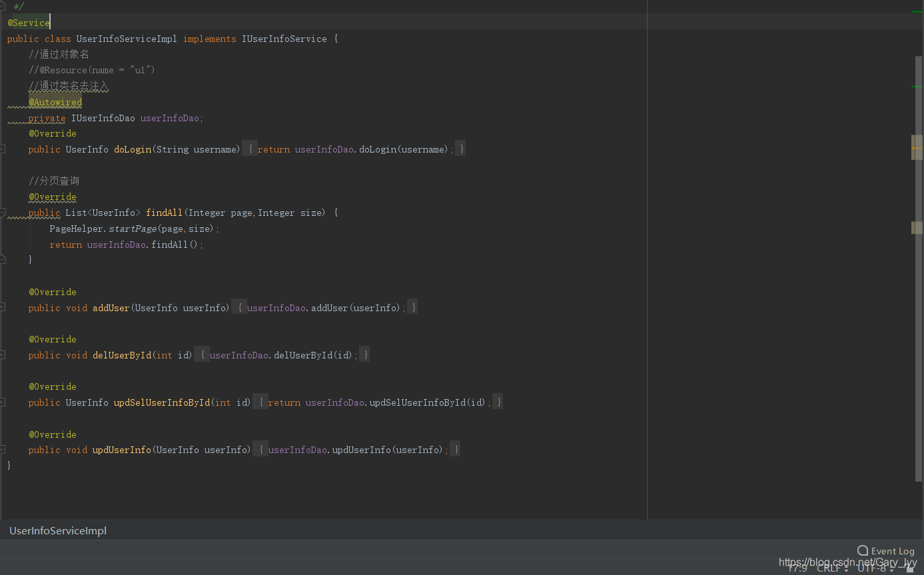
Task: Click the closing brace placeholder of delUserById
Action: [x=364, y=355]
